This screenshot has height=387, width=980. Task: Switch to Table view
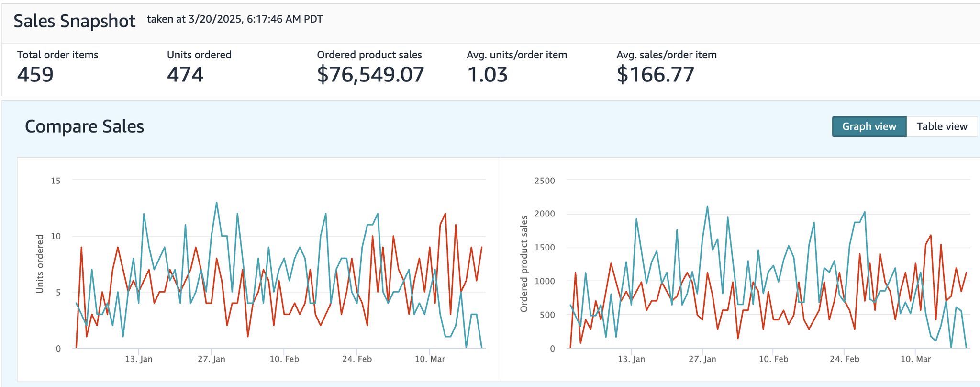[941, 126]
